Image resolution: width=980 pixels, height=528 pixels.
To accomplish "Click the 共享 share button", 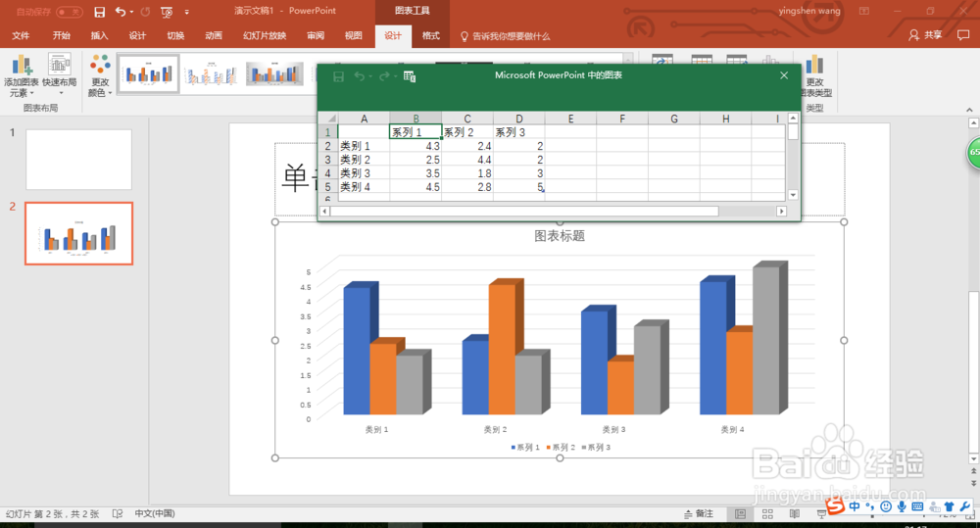I will (x=926, y=35).
